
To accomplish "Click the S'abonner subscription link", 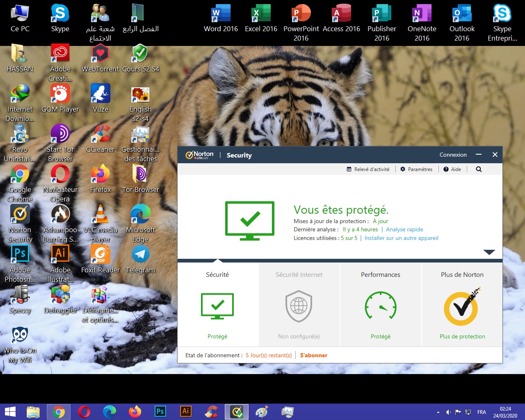I will click(x=313, y=356).
